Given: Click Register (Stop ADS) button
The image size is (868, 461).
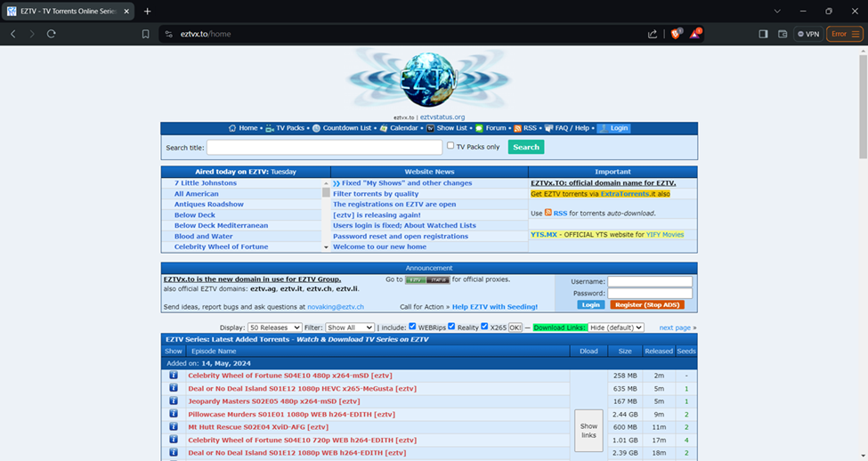Looking at the screenshot, I should click(647, 305).
